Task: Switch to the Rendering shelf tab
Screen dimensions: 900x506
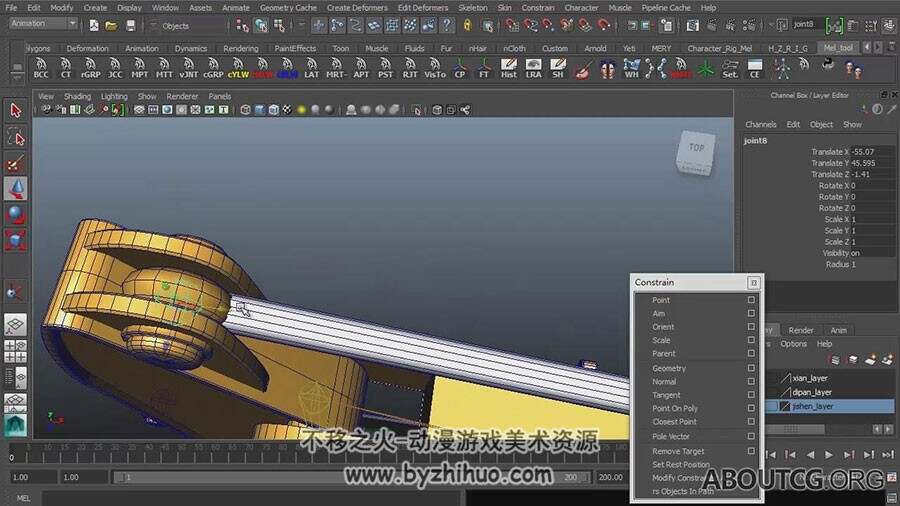Action: [240, 48]
